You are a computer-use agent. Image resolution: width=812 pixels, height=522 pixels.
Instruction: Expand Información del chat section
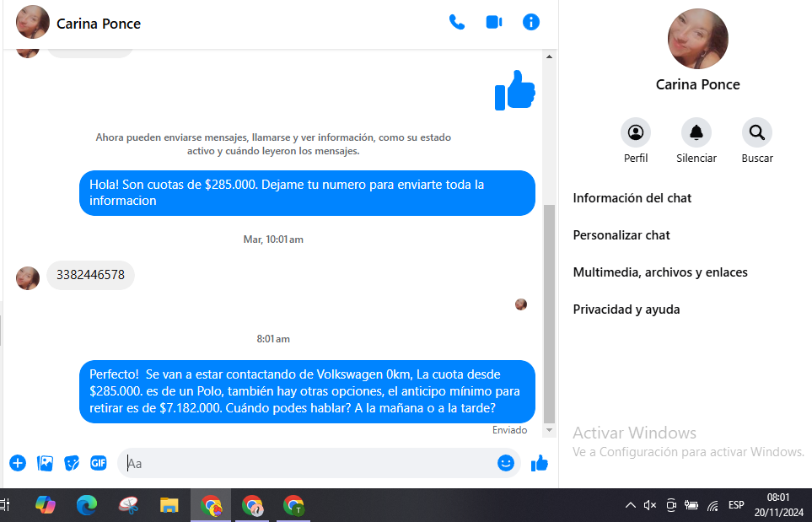pos(632,198)
